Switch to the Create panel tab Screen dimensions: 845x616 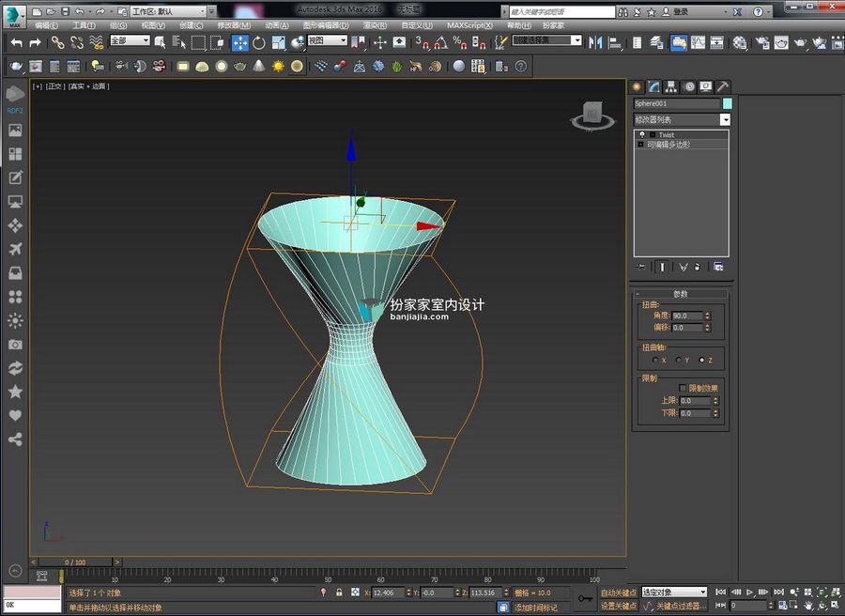[637, 86]
